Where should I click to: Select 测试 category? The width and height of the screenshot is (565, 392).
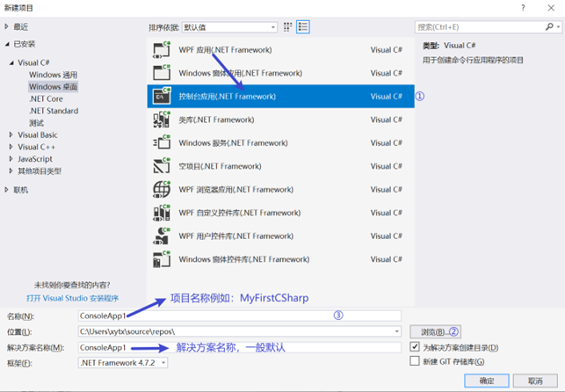tap(36, 123)
